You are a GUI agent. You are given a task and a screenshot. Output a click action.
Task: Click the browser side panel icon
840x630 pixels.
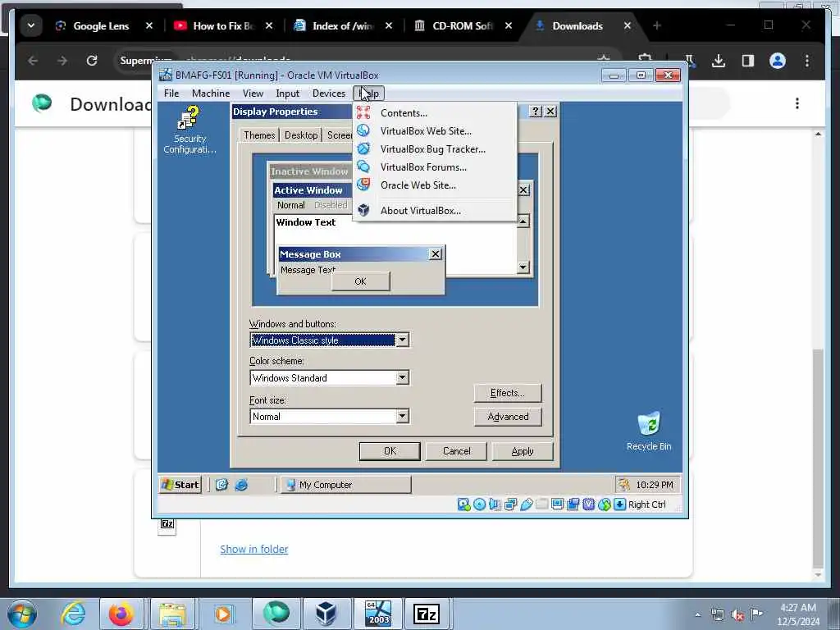[748, 61]
